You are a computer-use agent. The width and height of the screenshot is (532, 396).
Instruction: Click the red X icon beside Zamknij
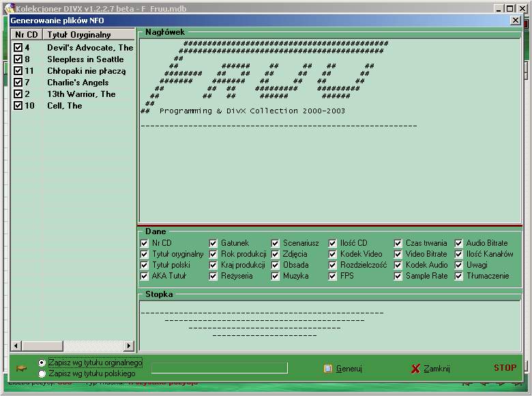[x=415, y=369]
